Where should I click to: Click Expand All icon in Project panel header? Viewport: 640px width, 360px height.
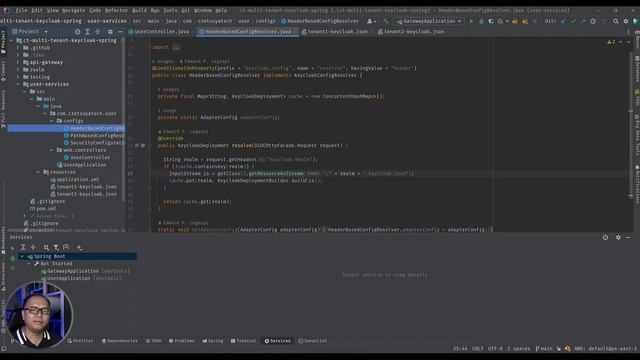tap(87, 31)
